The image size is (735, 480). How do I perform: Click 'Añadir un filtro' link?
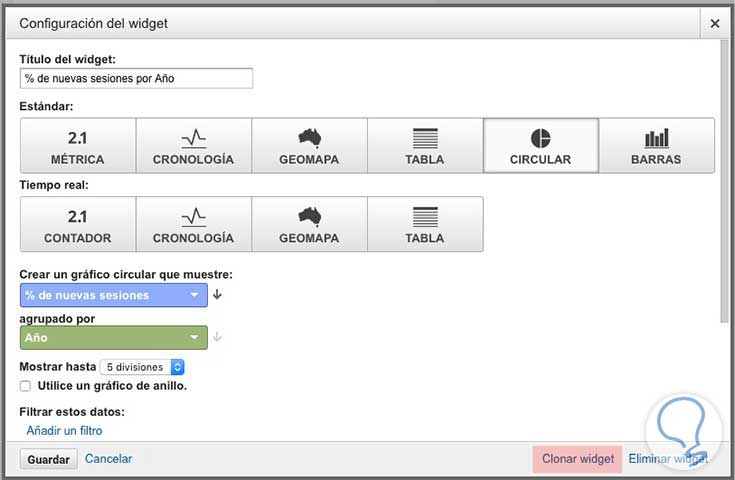(64, 431)
